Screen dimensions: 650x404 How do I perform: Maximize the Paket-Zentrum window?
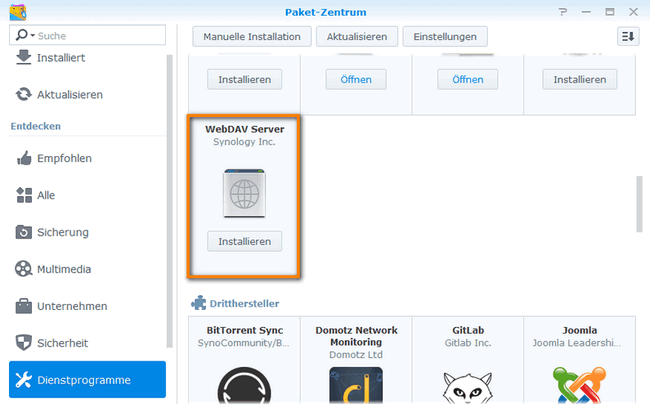[x=610, y=12]
